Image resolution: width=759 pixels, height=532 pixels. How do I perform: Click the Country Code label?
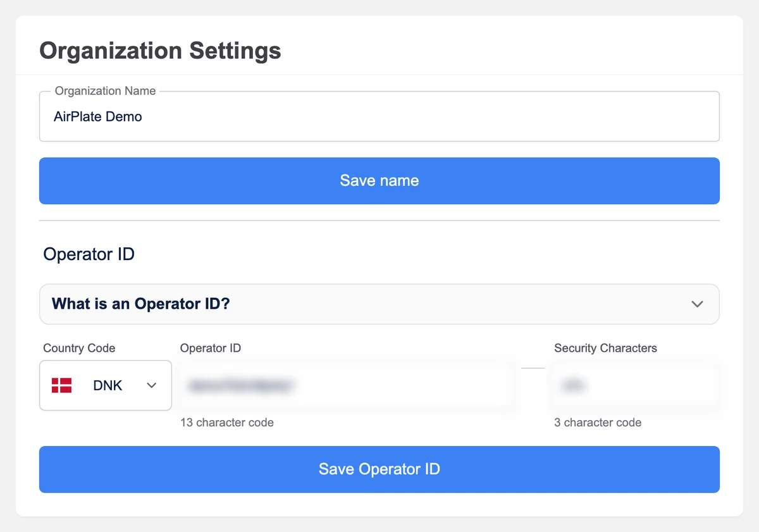79,348
